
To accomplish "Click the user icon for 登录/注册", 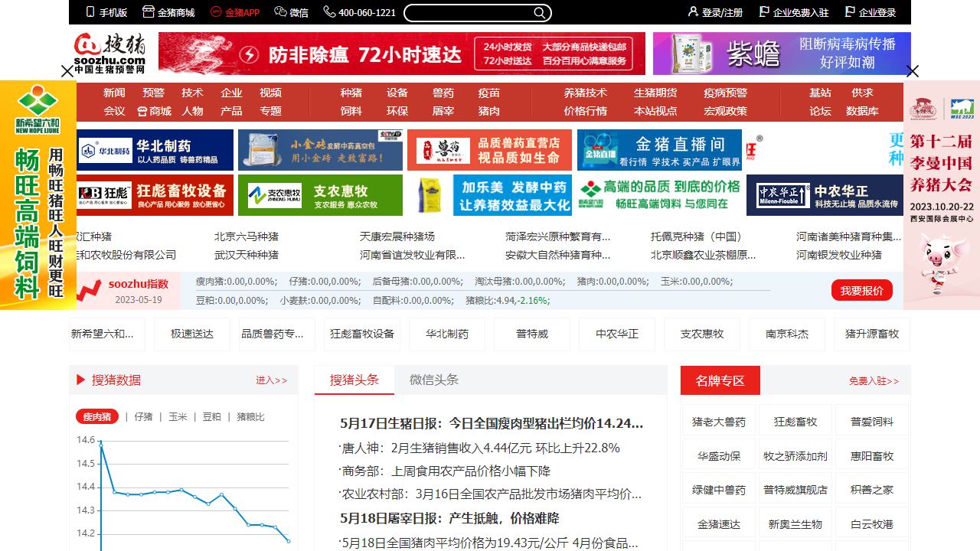I will pyautogui.click(x=693, y=11).
